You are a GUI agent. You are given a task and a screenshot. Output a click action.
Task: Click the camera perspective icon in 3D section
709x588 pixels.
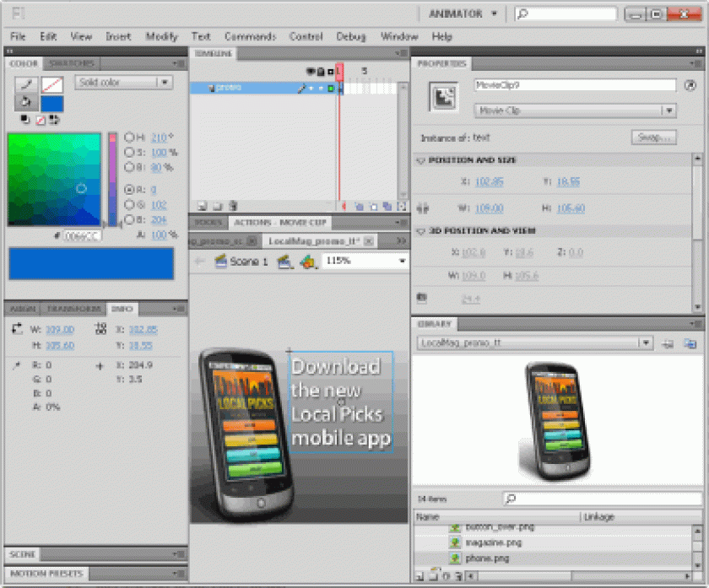click(421, 298)
